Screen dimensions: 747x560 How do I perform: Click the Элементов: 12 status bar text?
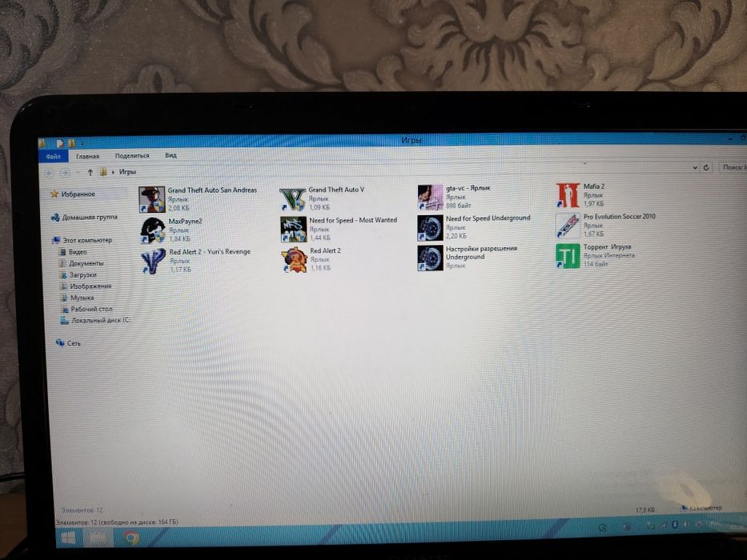click(82, 510)
